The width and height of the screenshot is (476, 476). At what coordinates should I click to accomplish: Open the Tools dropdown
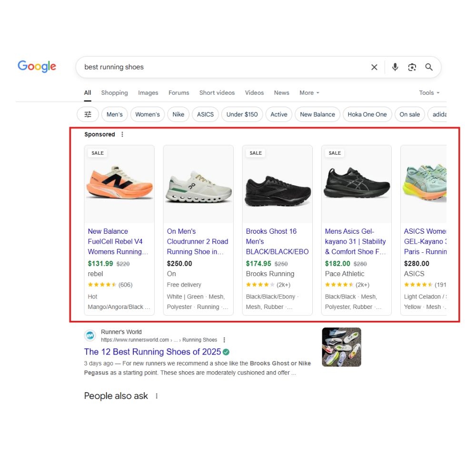[429, 93]
